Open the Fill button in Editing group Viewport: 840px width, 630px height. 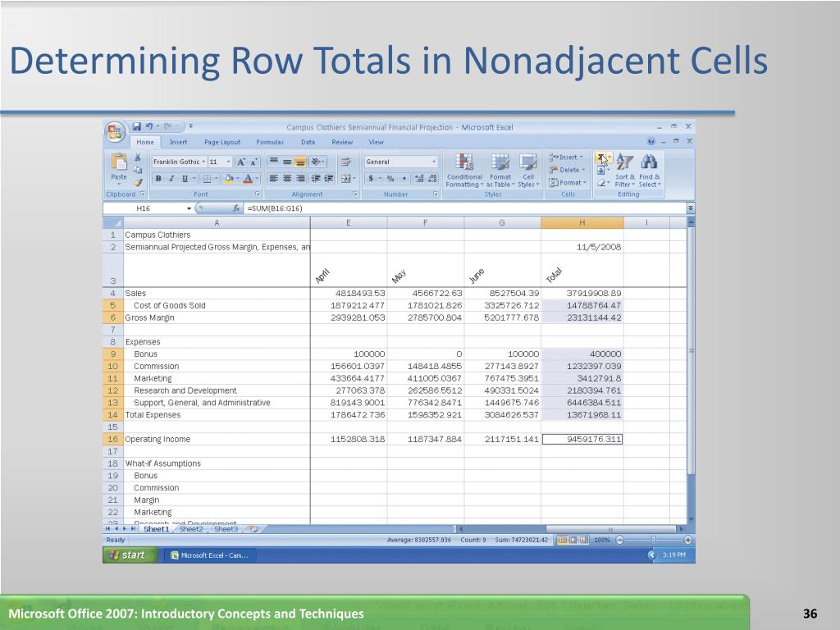[601, 170]
